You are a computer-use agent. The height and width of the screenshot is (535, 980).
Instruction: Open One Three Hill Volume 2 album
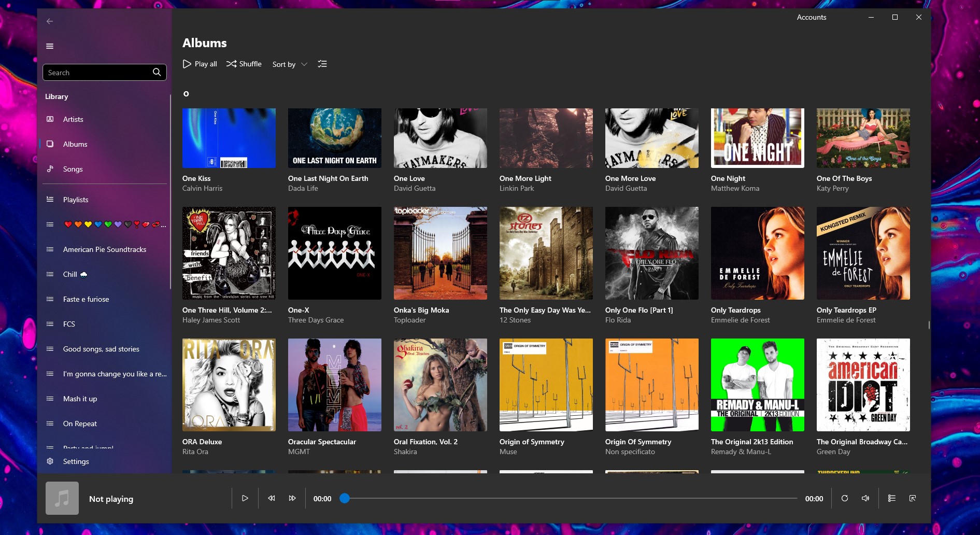point(229,253)
